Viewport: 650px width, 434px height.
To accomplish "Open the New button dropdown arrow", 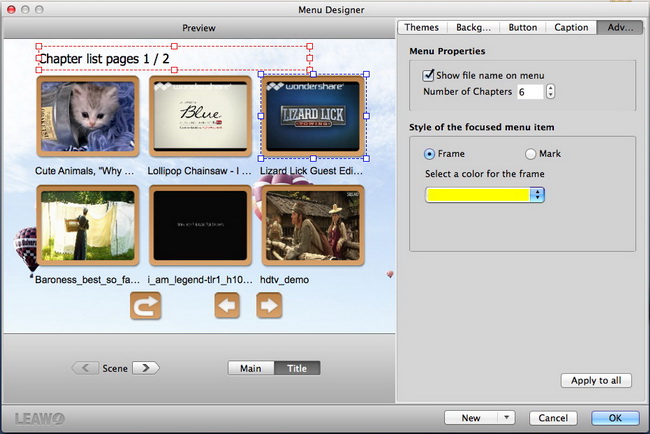I will (506, 417).
